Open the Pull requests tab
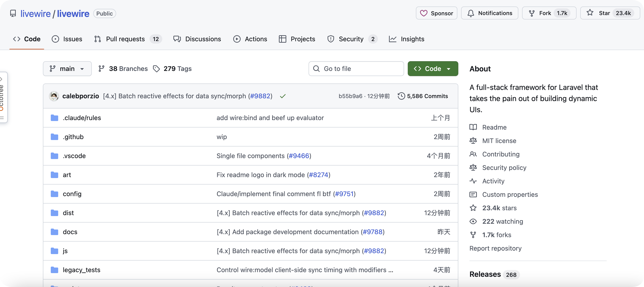Viewport: 644px width, 287px height. [x=125, y=39]
